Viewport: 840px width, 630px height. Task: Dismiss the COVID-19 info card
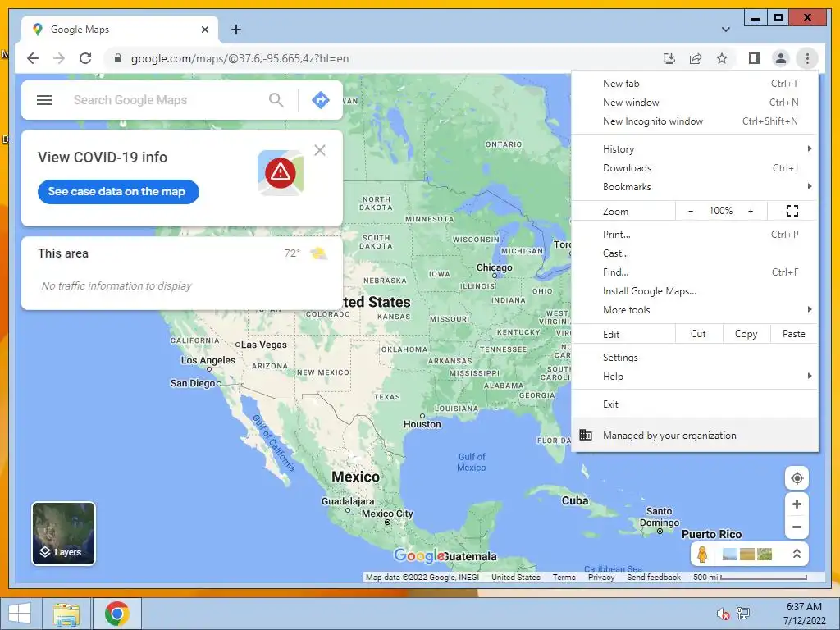pyautogui.click(x=320, y=151)
